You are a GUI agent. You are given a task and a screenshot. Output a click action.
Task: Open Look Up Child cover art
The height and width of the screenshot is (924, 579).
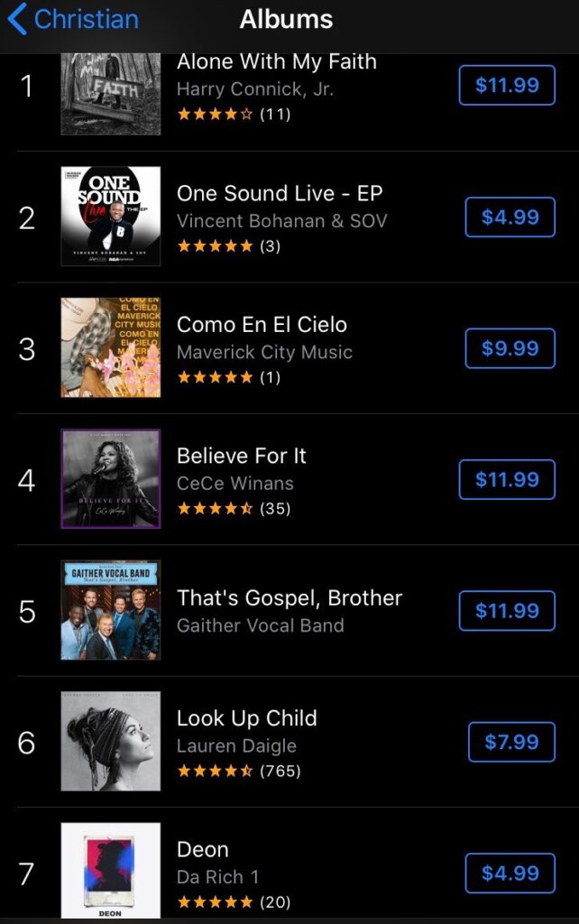pos(111,741)
